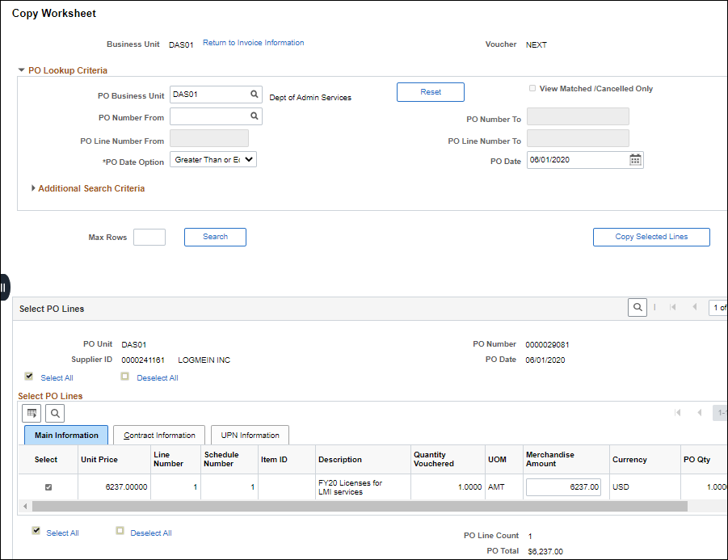The width and height of the screenshot is (728, 560).
Task: Expand Additional Search Criteria section
Action: 34,188
